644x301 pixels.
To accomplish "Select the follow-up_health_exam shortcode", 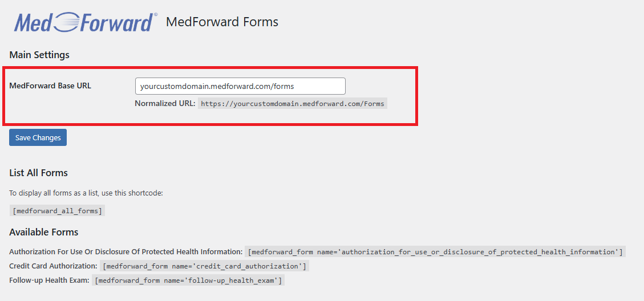I will pyautogui.click(x=188, y=280).
